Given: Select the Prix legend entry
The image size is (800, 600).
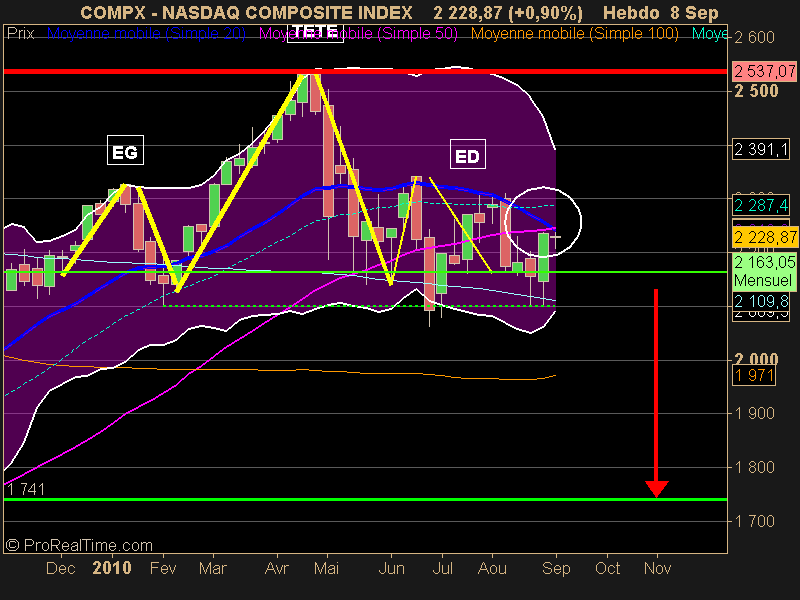Looking at the screenshot, I should [x=20, y=34].
